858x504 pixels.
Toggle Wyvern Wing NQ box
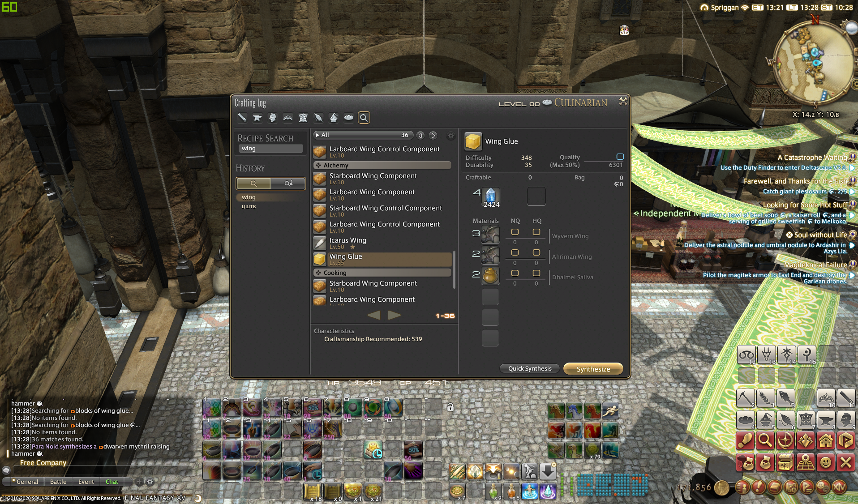515,232
